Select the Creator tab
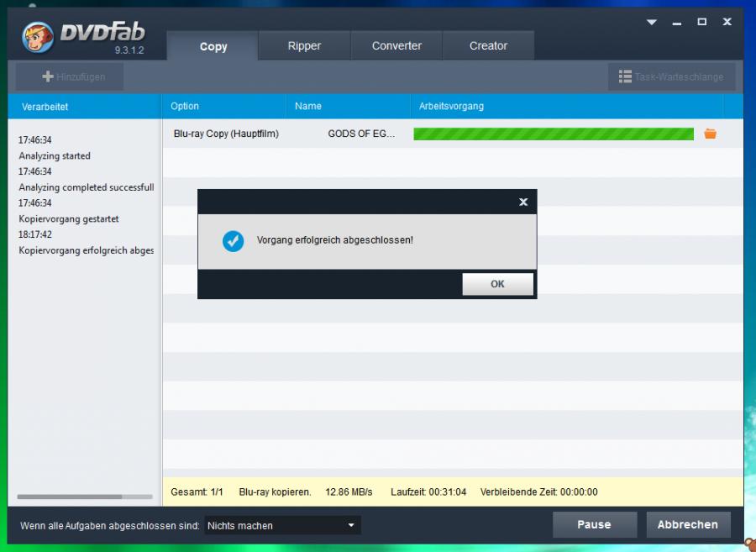Image resolution: width=756 pixels, height=552 pixels. point(488,46)
